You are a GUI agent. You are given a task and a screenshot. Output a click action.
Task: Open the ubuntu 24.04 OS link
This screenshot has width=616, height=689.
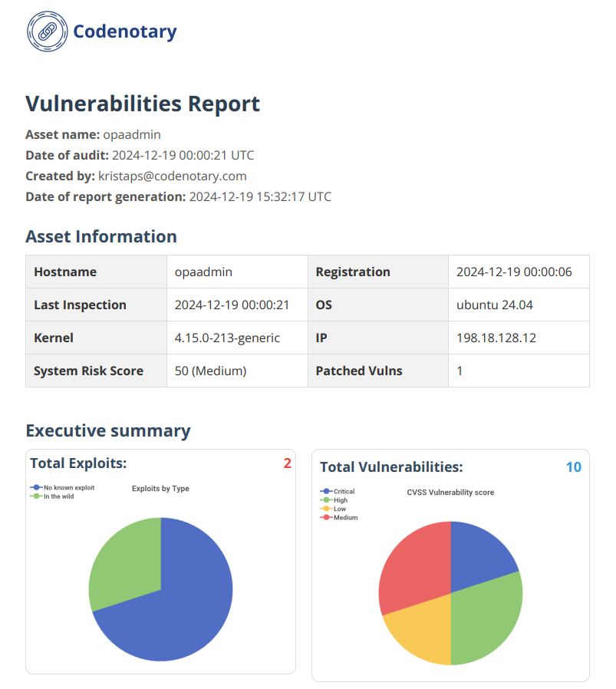(494, 305)
